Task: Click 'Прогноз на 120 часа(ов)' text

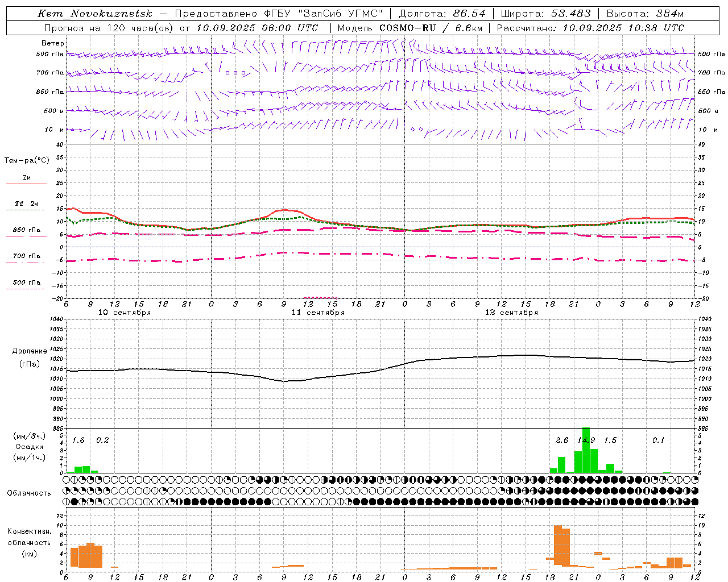Action: [x=110, y=28]
